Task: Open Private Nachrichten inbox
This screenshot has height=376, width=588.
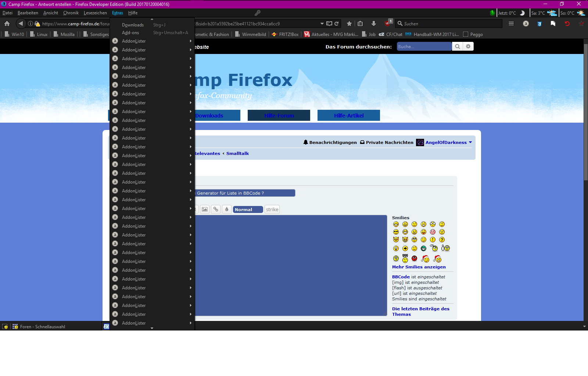Action: pos(387,142)
